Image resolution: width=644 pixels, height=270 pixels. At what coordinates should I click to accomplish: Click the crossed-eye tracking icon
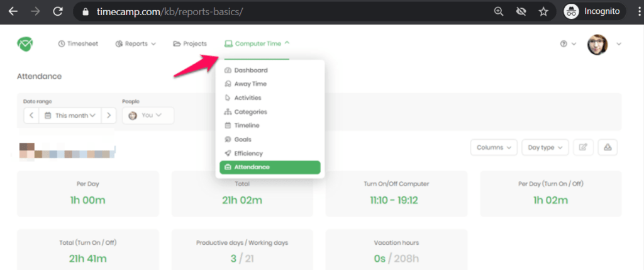(x=521, y=12)
